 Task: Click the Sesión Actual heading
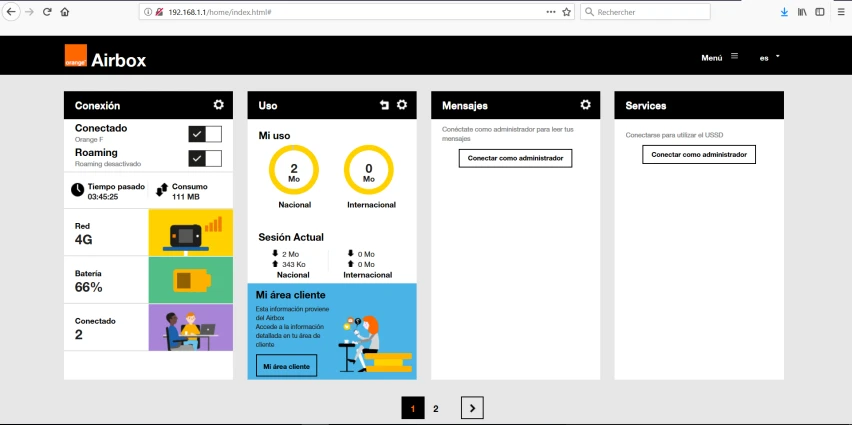click(291, 237)
